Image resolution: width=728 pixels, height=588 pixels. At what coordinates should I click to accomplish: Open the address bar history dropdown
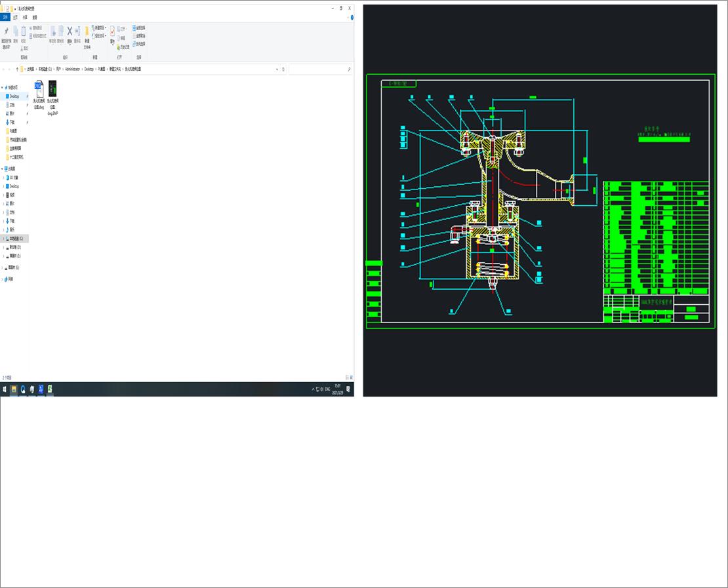277,69
